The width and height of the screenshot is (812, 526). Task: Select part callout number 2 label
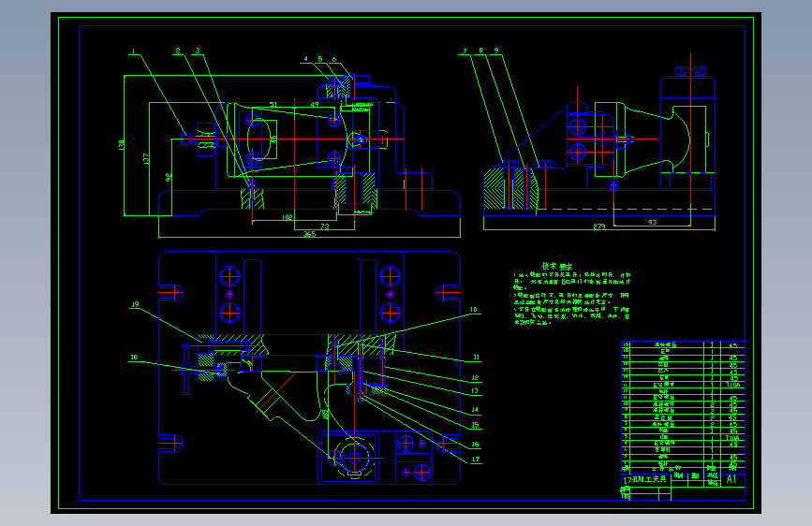tap(178, 51)
